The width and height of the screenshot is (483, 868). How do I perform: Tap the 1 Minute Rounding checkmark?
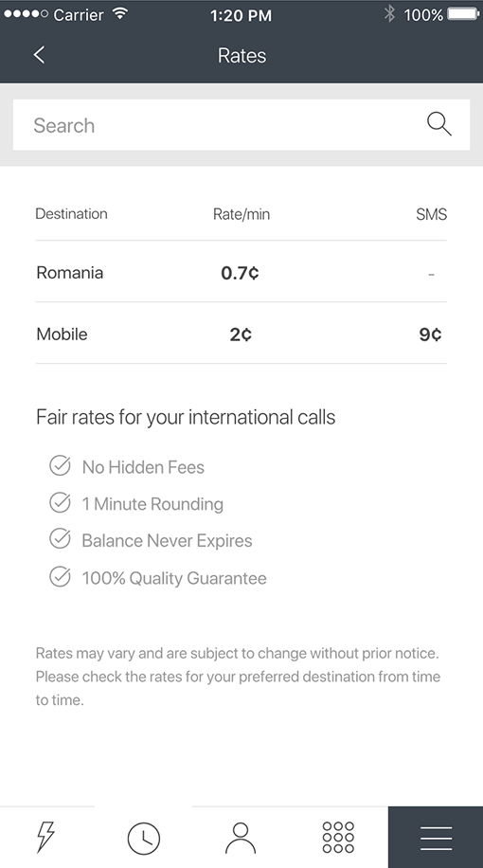[60, 503]
